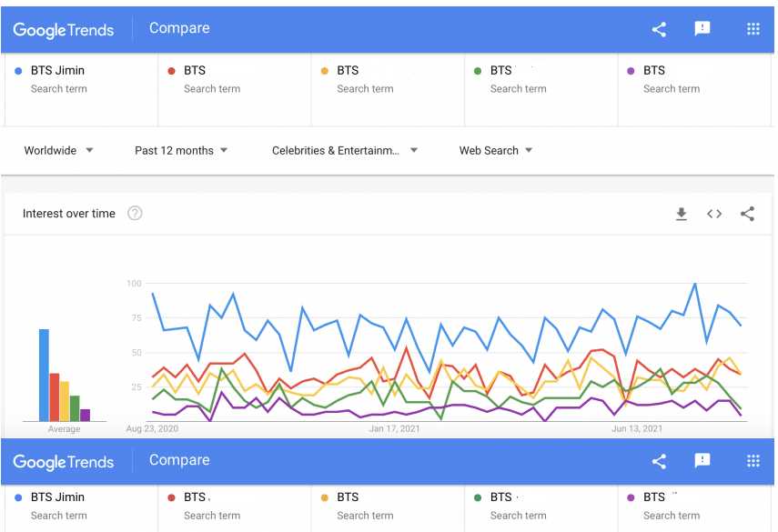Edit the yellow-dot BTS search term in the top row
Image resolution: width=778 pixels, height=532 pixels.
tap(388, 89)
